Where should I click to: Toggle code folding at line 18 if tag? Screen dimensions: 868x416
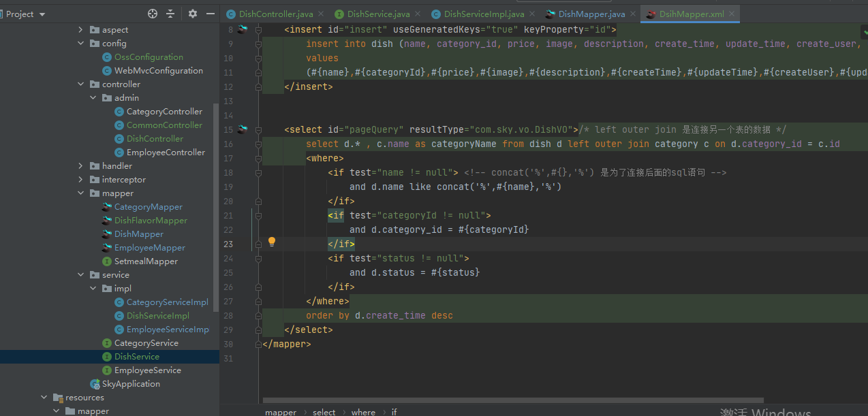[258, 172]
